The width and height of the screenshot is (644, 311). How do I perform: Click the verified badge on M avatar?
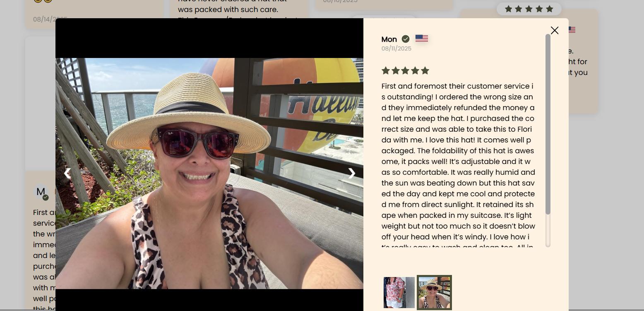click(x=46, y=198)
